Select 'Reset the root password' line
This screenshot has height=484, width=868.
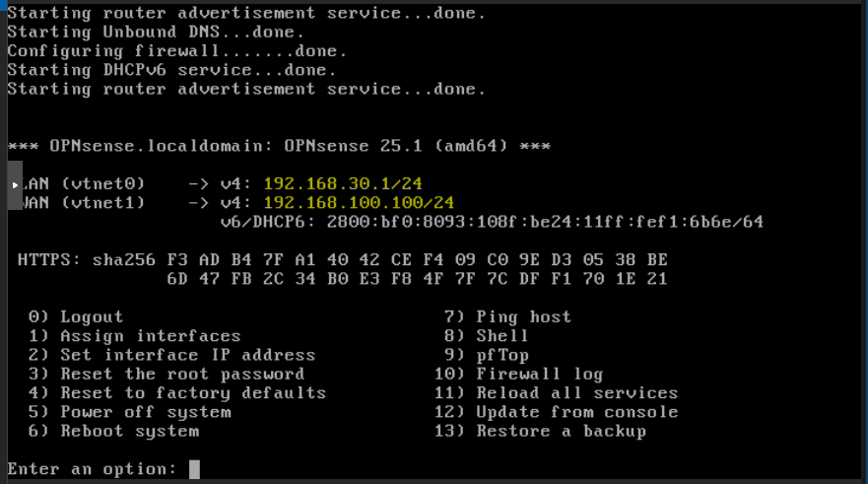[181, 374]
